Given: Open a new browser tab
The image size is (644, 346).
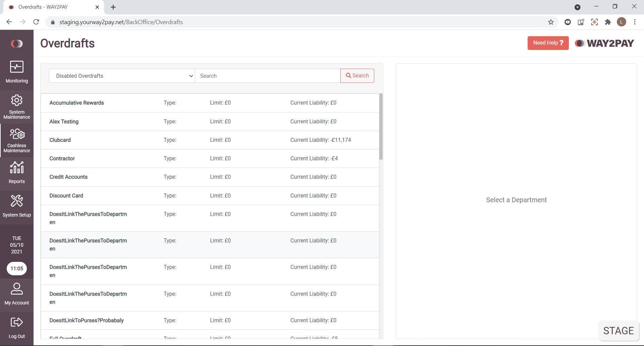Looking at the screenshot, I should (113, 7).
